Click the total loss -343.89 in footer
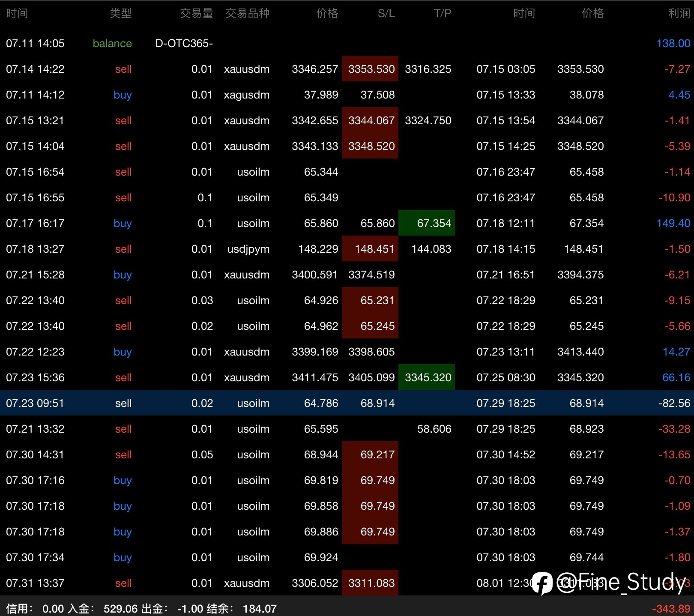The image size is (694, 616). 671,609
